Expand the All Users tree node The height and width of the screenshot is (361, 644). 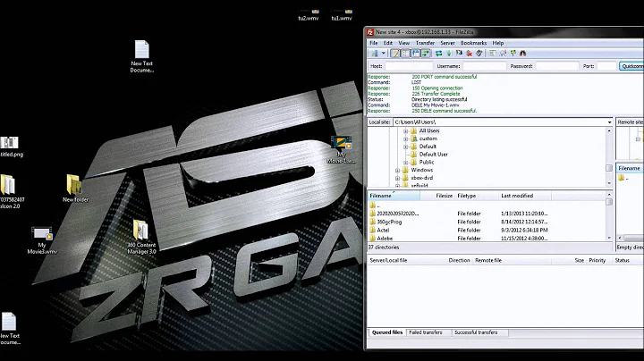coord(406,130)
